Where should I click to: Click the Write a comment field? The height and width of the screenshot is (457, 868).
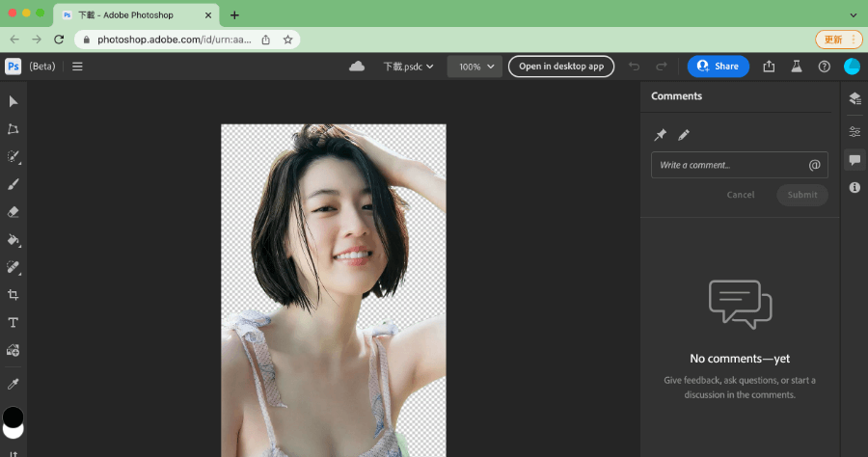(x=740, y=165)
